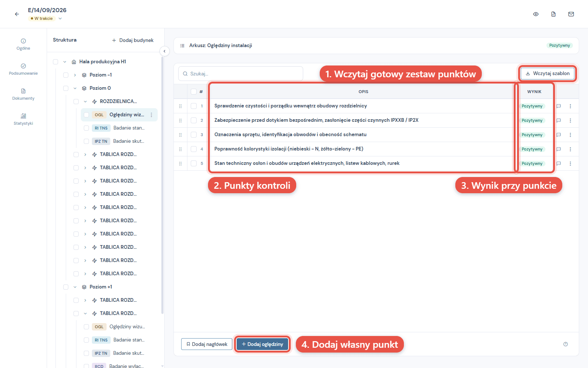
Task: Collapse the Hala produkcyjna H1 node
Action: tap(65, 62)
